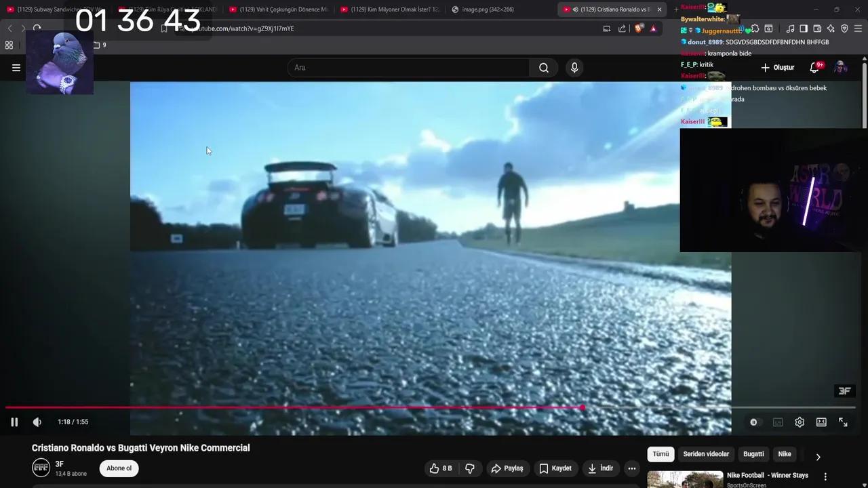Mute the video using the speaker icon
Viewport: 868px width, 488px height.
pos(37,422)
